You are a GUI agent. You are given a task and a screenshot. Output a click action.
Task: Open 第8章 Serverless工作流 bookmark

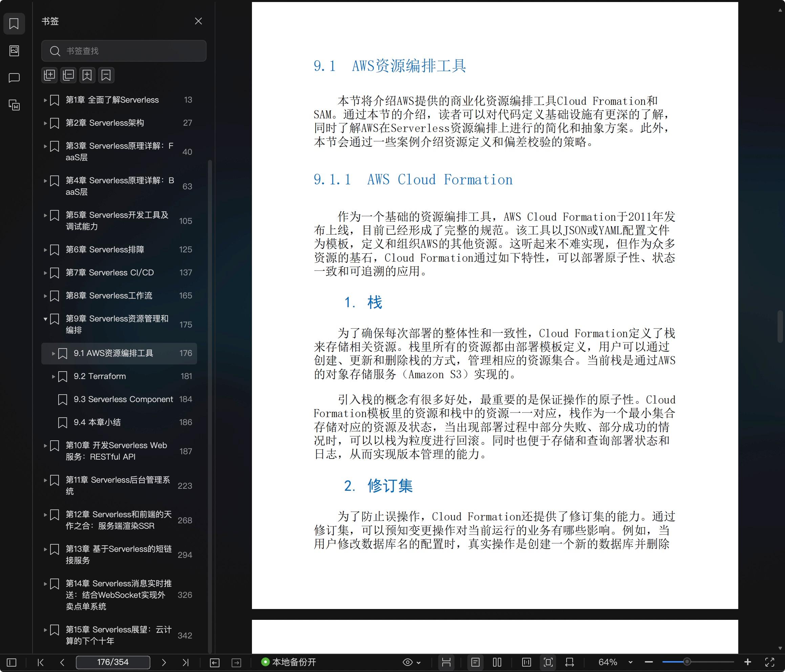[109, 295]
